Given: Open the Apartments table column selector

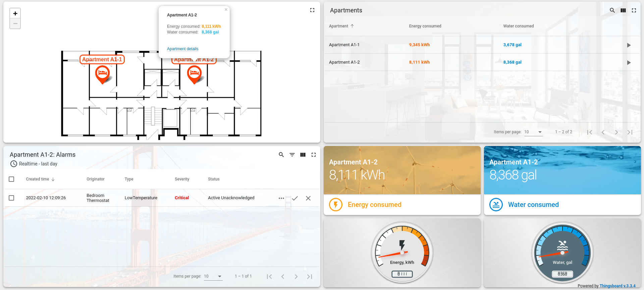Looking at the screenshot, I should [x=623, y=10].
